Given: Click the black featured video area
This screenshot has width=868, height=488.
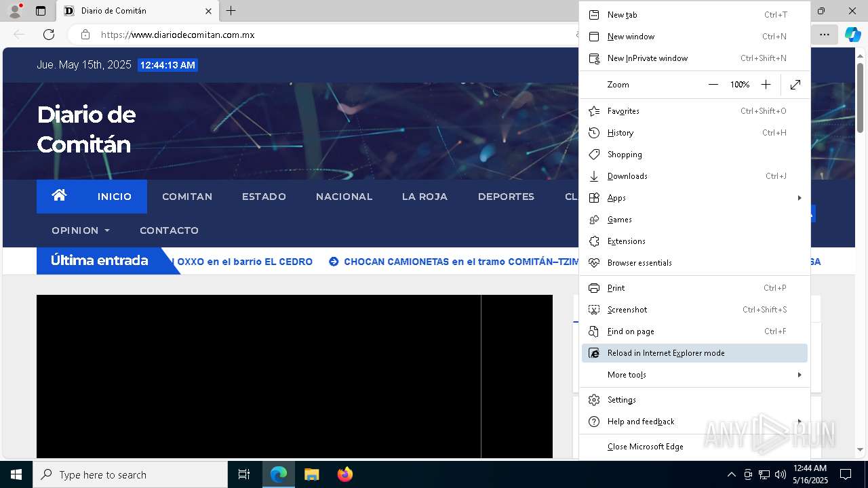Looking at the screenshot, I should point(294,376).
